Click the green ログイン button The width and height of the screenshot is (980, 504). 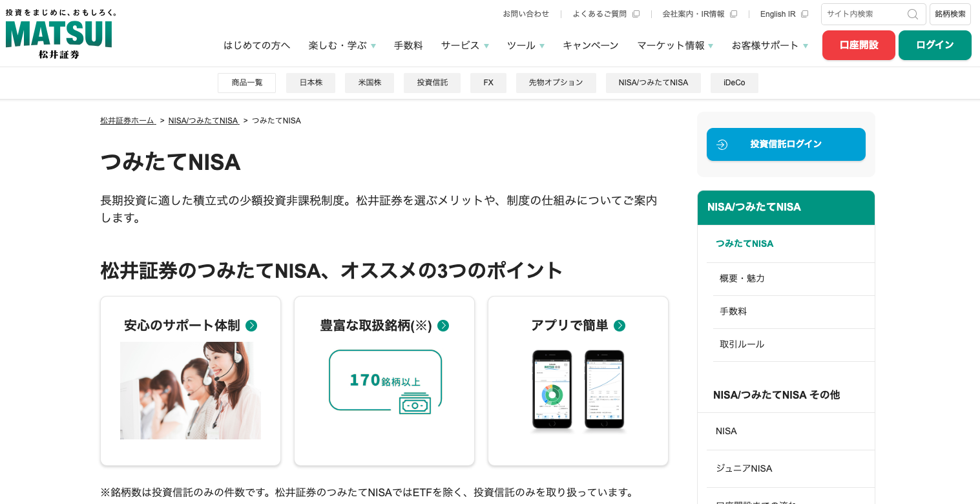point(935,45)
